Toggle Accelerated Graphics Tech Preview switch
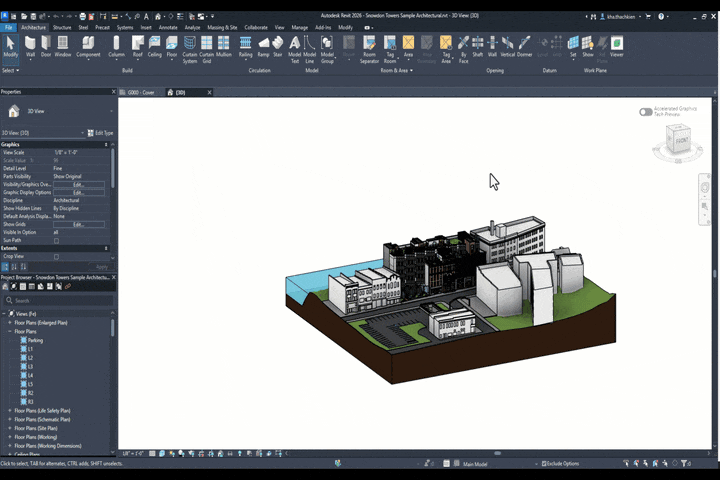Screen dimensions: 720x480 point(646,112)
